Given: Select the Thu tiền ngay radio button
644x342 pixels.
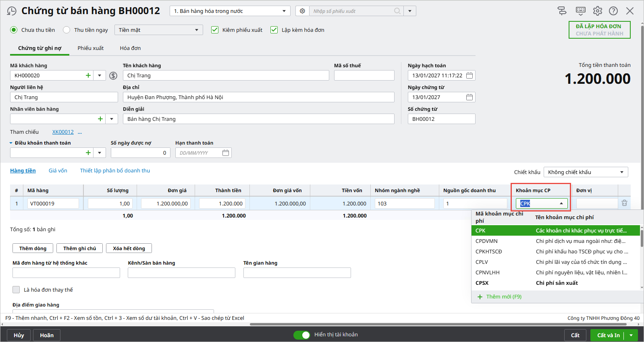Looking at the screenshot, I should click(67, 30).
